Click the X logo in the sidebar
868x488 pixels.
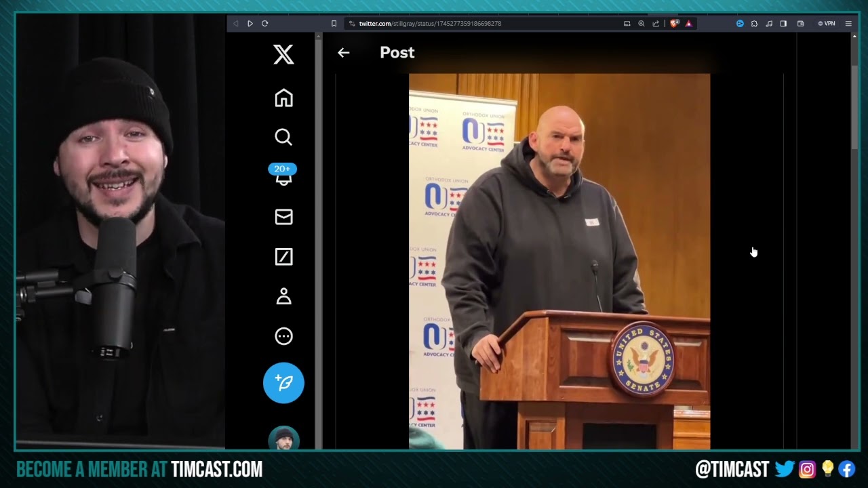(283, 54)
